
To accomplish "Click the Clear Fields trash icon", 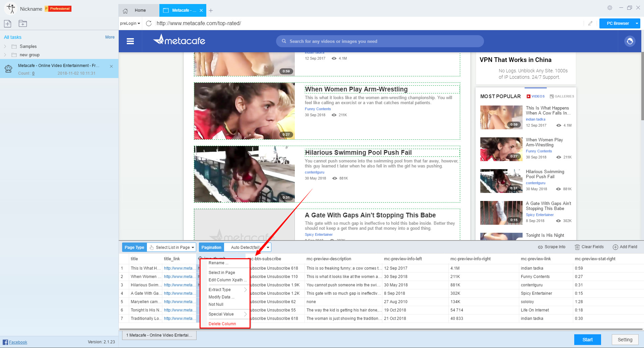I will 577,247.
